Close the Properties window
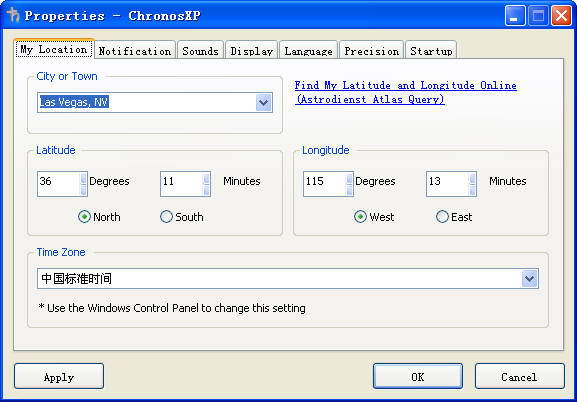This screenshot has width=577, height=402. click(562, 15)
